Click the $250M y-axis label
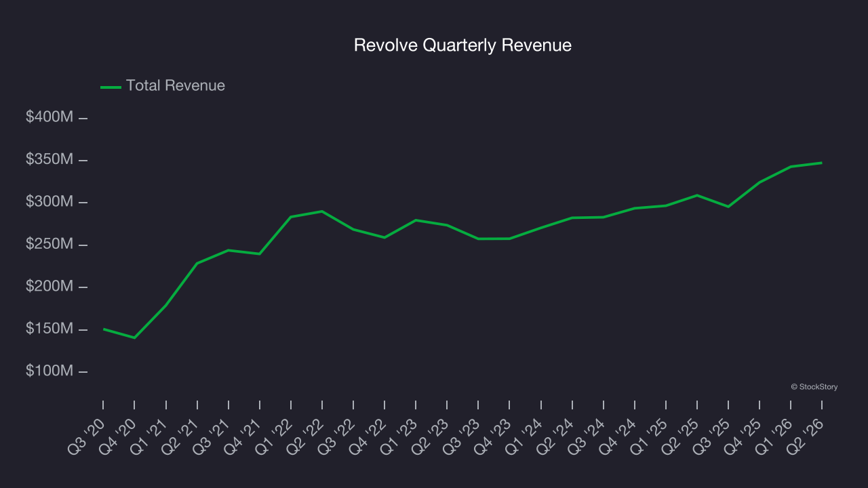 (x=50, y=244)
